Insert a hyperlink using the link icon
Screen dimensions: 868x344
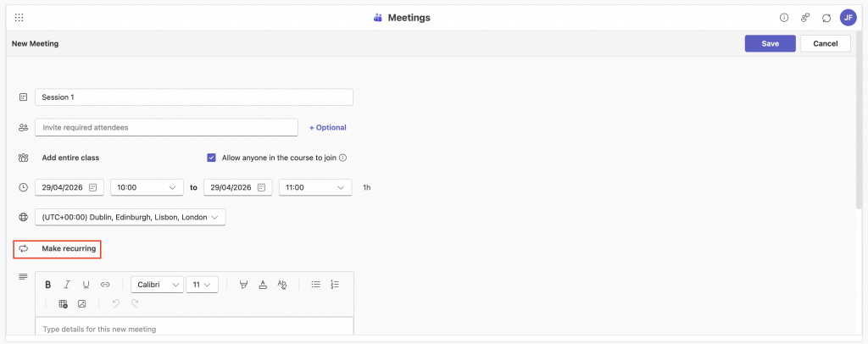pyautogui.click(x=105, y=285)
